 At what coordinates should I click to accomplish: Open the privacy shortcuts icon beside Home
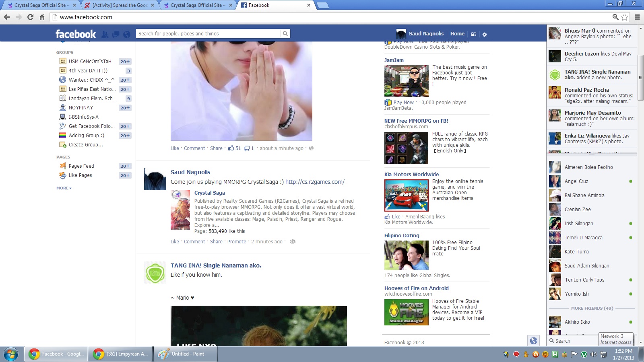[x=474, y=34]
